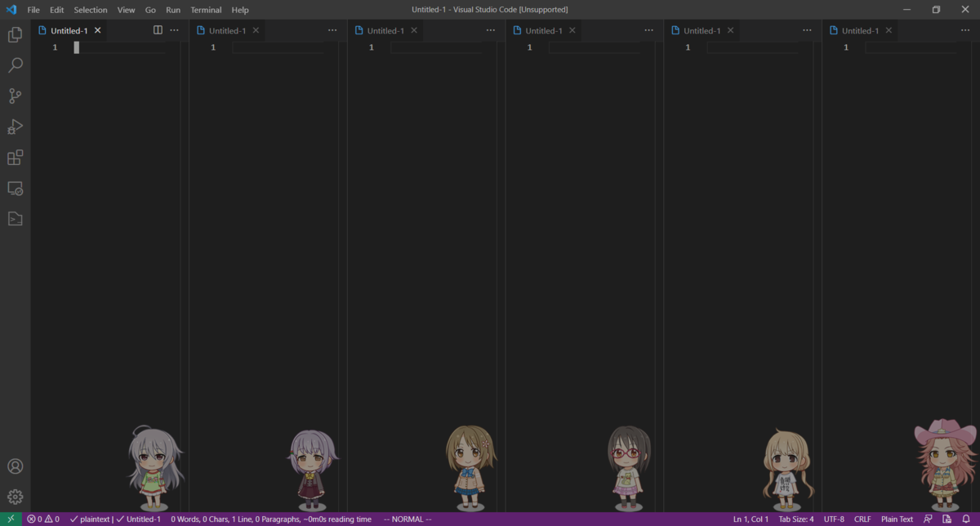Open More Actions in first editor group
Viewport: 980px width, 526px height.
click(174, 30)
